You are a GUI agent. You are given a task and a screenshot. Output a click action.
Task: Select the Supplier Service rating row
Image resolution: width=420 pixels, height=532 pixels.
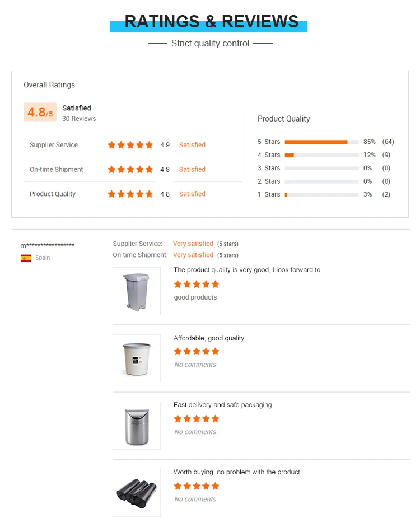[54, 145]
